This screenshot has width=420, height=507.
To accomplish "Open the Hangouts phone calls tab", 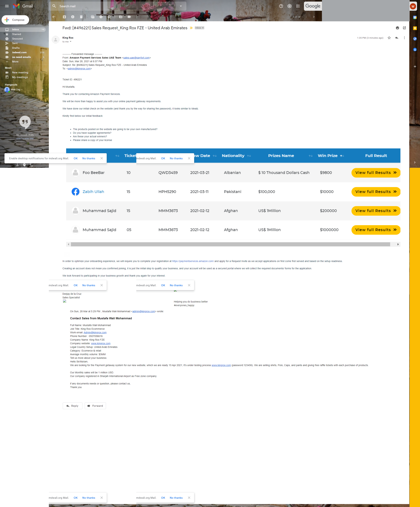I will click(x=31, y=165).
